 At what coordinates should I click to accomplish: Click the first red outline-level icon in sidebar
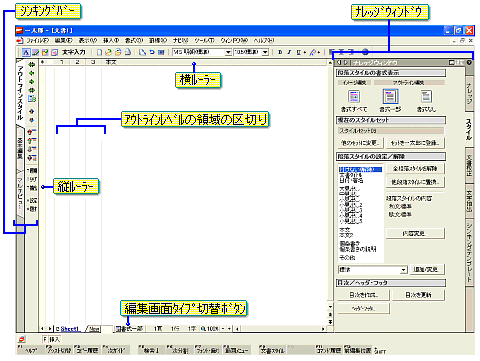(32, 132)
